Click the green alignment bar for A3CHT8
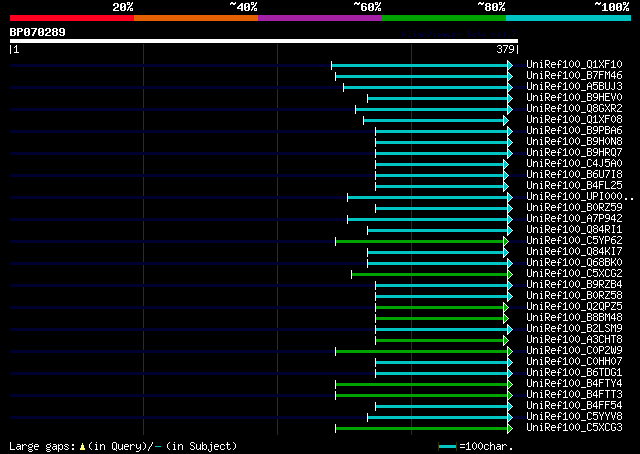Viewport: 640px width, 454px height. coord(440,341)
